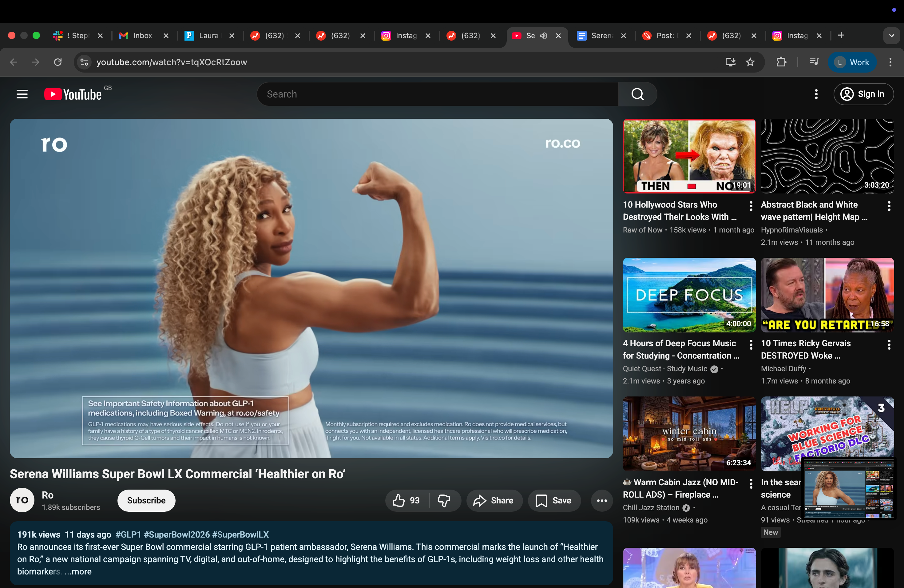Screen dimensions: 904x588
Task: Focus the YouTube search field
Action: click(x=438, y=94)
